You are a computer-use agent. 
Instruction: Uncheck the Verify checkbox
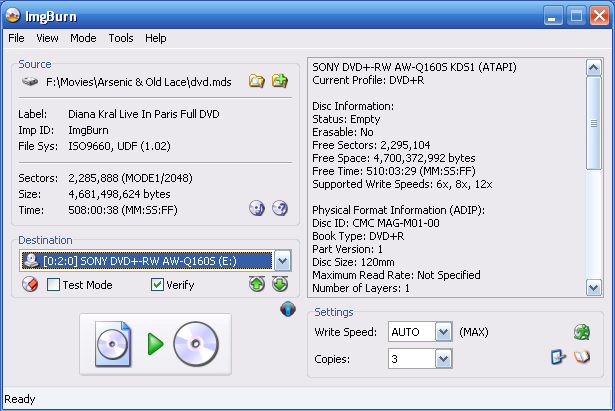157,284
